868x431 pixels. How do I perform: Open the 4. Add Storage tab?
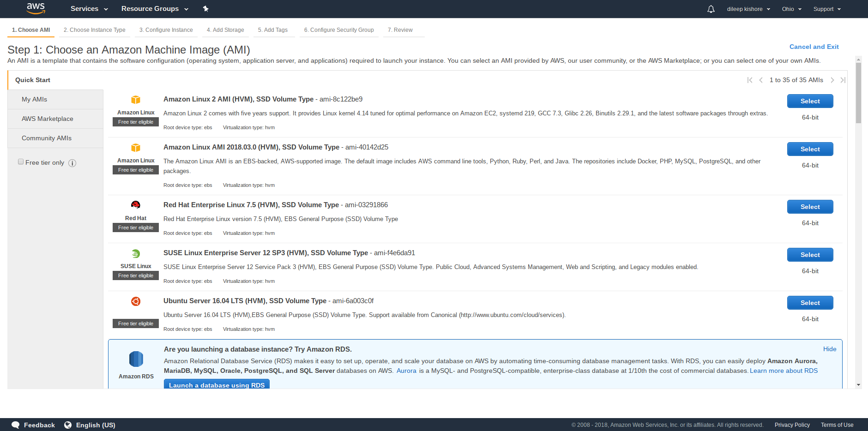point(225,30)
